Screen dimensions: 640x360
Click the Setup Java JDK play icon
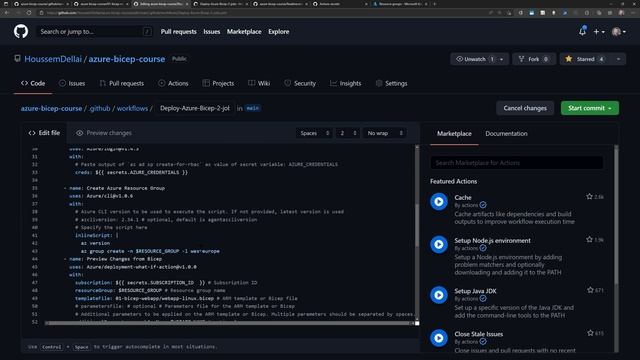click(439, 295)
